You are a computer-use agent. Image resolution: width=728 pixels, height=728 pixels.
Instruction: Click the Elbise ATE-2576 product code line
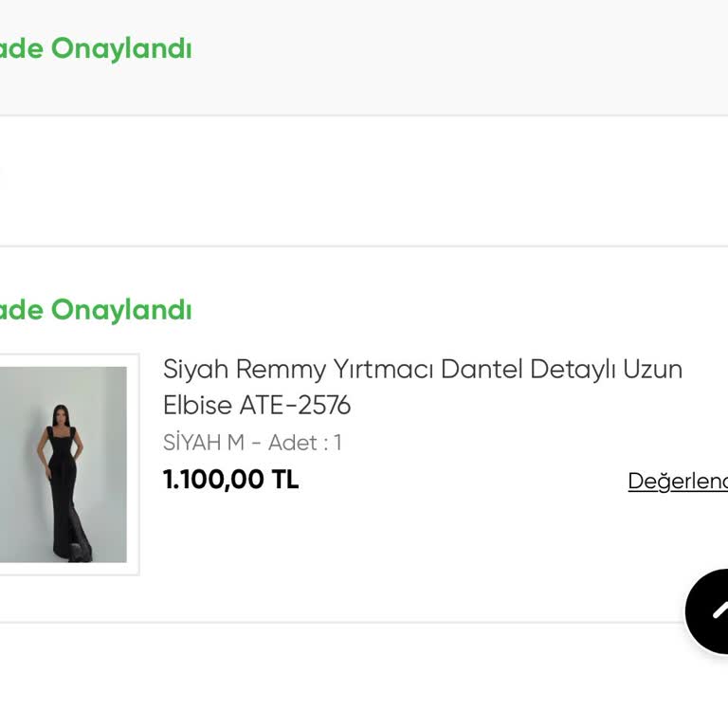point(257,406)
